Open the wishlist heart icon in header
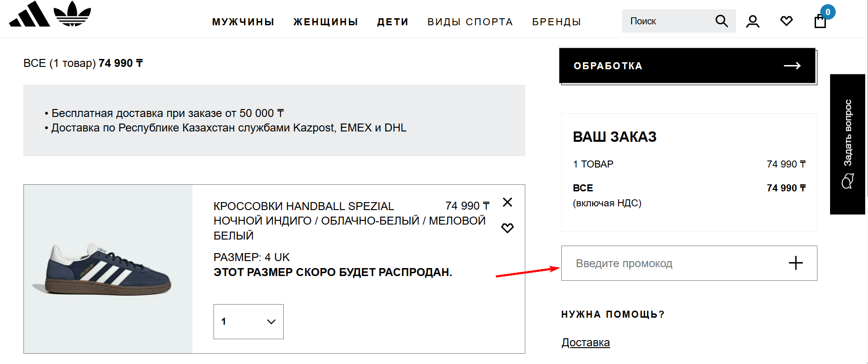868x364 pixels. pyautogui.click(x=787, y=21)
